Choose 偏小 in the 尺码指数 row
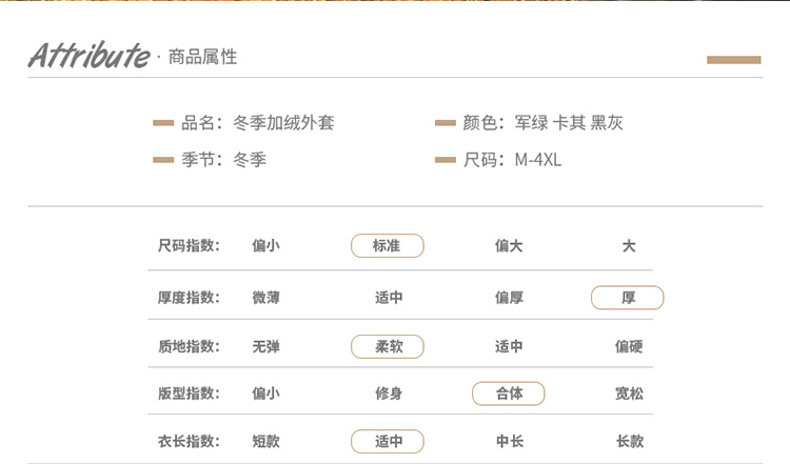 point(266,246)
